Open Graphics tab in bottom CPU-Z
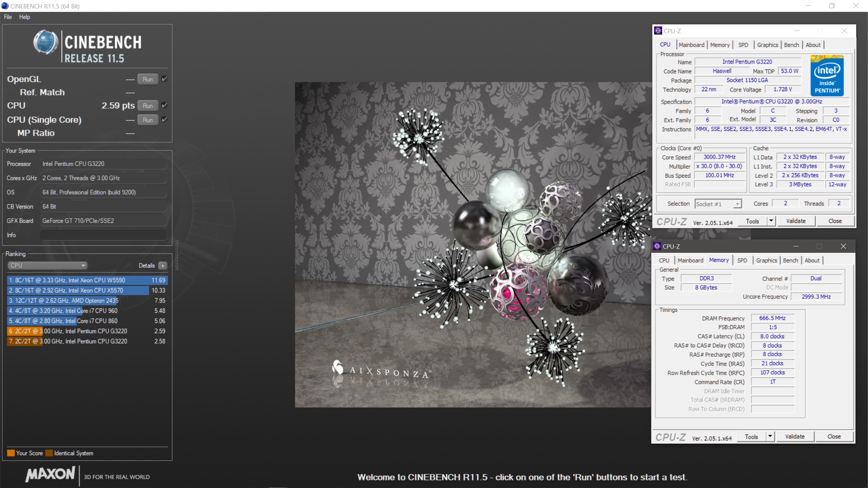The image size is (868, 488). (767, 260)
